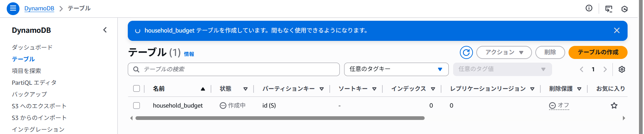This screenshot has height=134, width=644.
Task: Go to PartiQL エディタ in sidebar
Action: pos(34,82)
